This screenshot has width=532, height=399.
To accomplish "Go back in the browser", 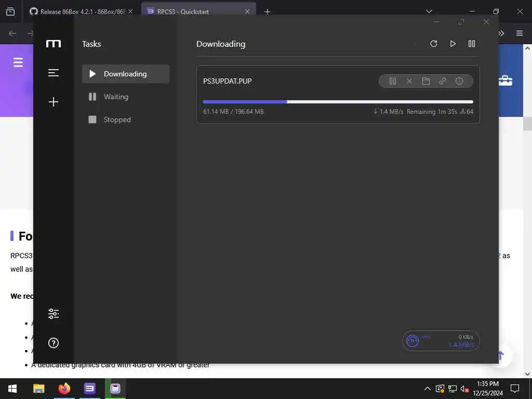I will (12, 33).
